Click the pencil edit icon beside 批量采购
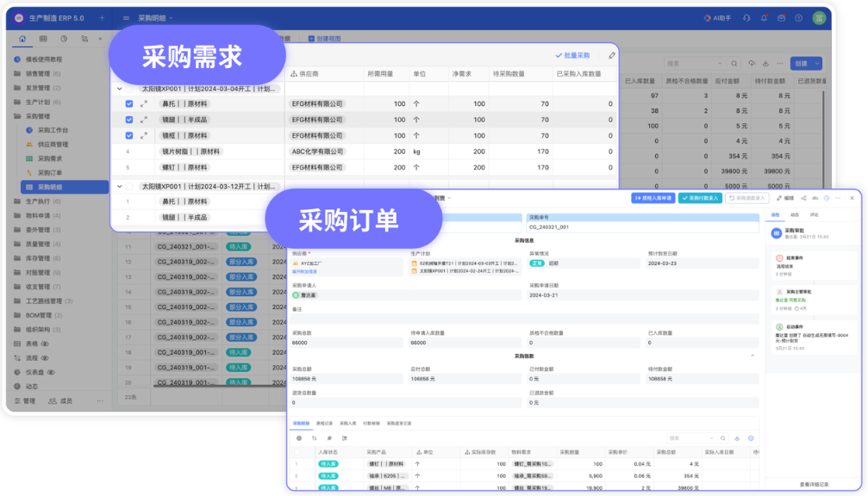 coord(612,55)
